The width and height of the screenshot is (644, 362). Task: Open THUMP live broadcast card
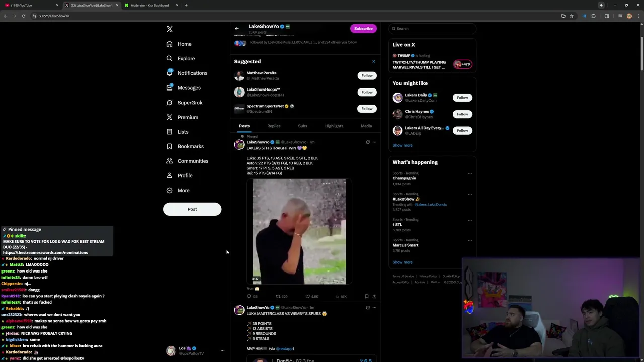432,62
